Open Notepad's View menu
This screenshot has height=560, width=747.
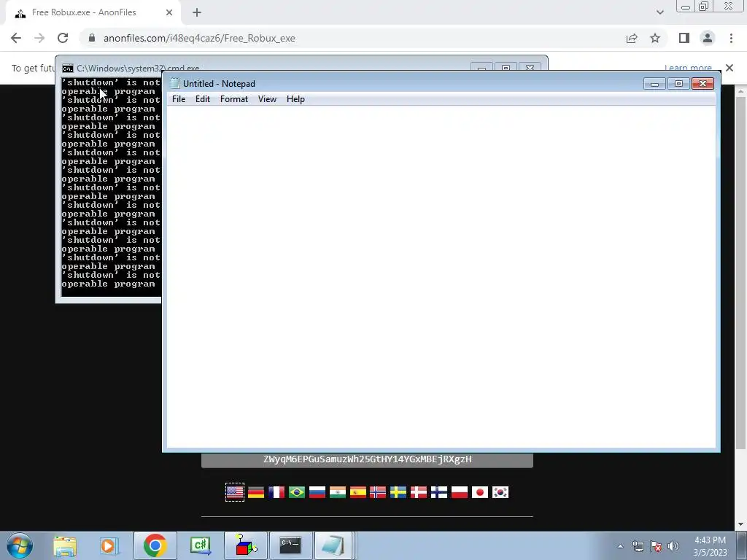point(267,99)
